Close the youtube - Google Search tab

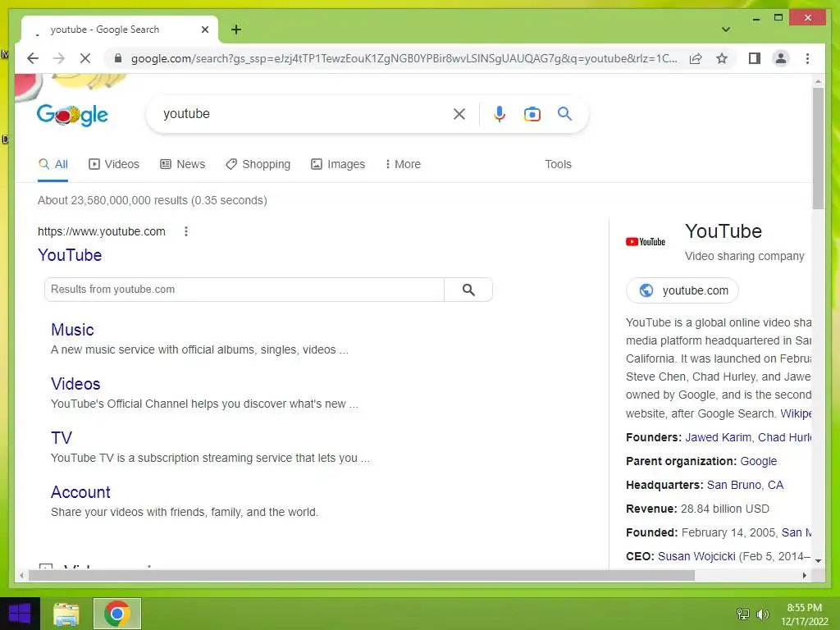pyautogui.click(x=204, y=30)
